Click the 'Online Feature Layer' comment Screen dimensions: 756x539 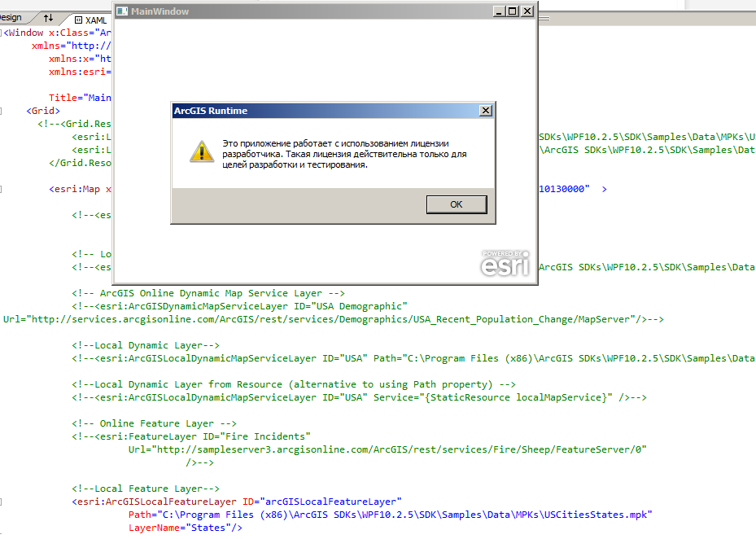click(155, 423)
